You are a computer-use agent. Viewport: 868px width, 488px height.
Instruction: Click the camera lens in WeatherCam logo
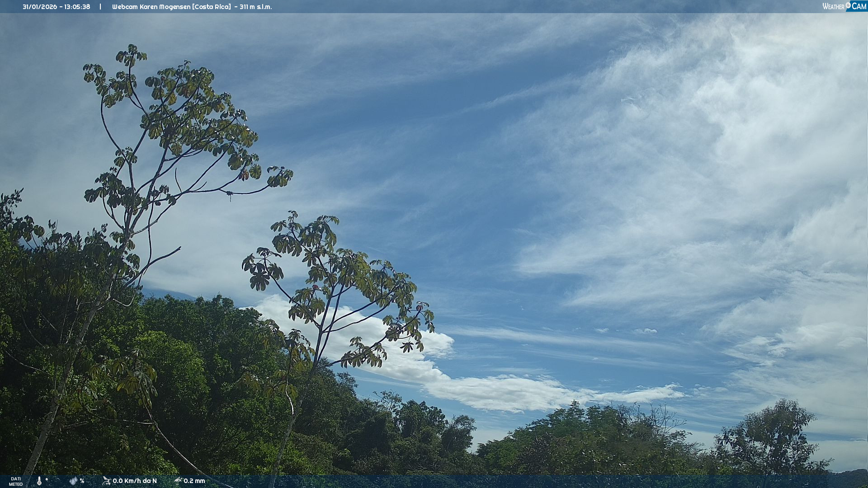(x=848, y=5)
